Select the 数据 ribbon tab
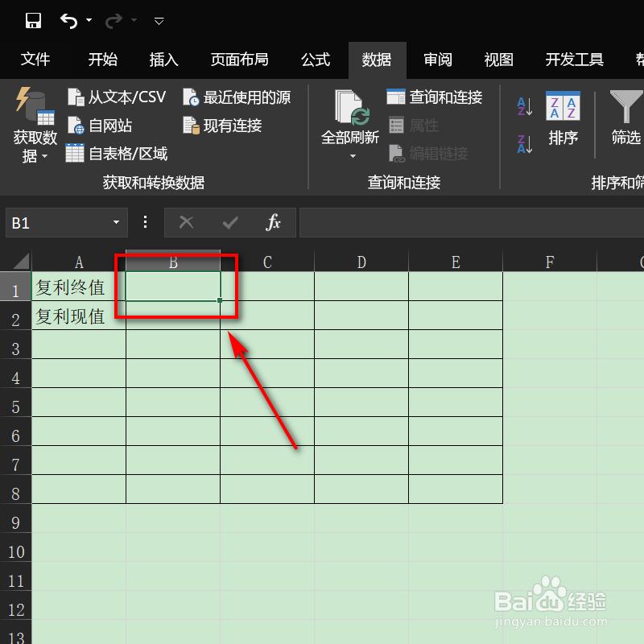The height and width of the screenshot is (644, 644). (x=377, y=60)
